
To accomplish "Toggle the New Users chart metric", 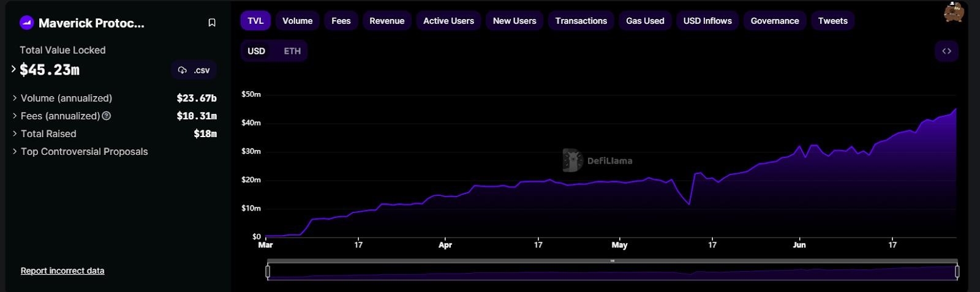I will pyautogui.click(x=514, y=21).
